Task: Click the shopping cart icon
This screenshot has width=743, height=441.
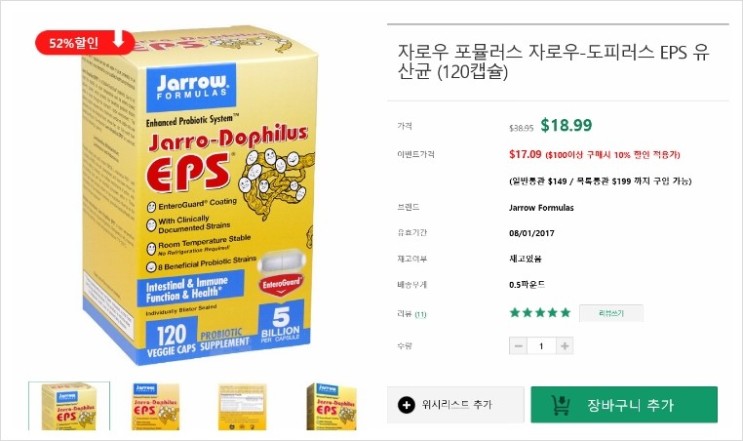Action: (561, 405)
